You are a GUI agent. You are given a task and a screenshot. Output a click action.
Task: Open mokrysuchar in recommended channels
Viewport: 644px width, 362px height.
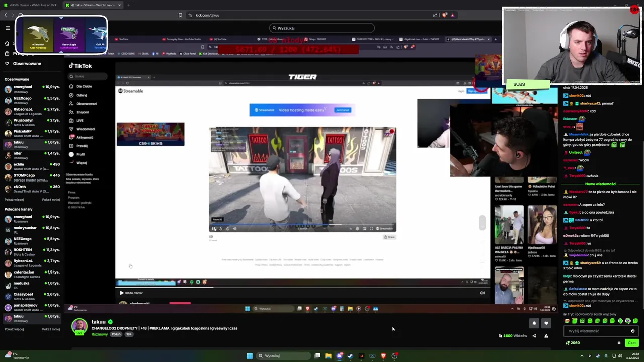point(32,230)
